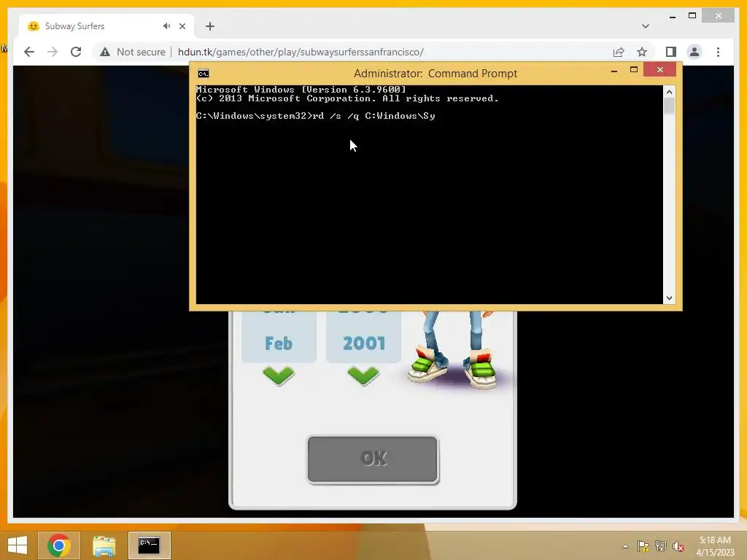Click the Command Prompt scrollbar thumb
This screenshot has height=560, width=747.
pos(670,106)
